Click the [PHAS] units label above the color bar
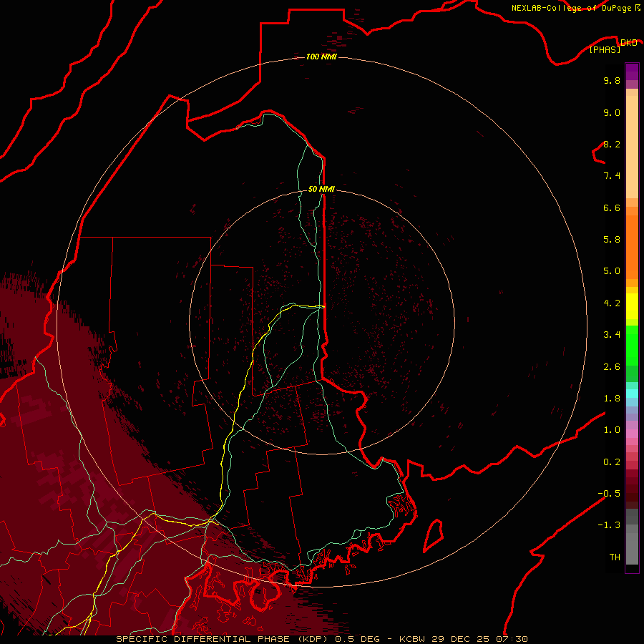 pyautogui.click(x=605, y=49)
